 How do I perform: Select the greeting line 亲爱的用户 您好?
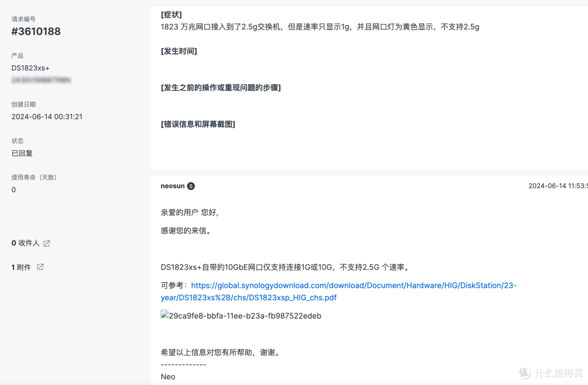[189, 212]
